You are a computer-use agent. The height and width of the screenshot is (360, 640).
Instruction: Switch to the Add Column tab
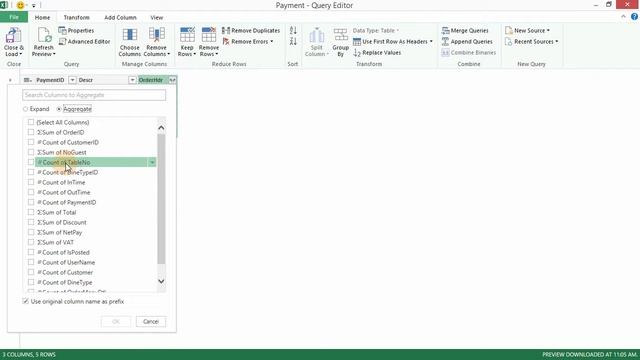[x=120, y=17]
